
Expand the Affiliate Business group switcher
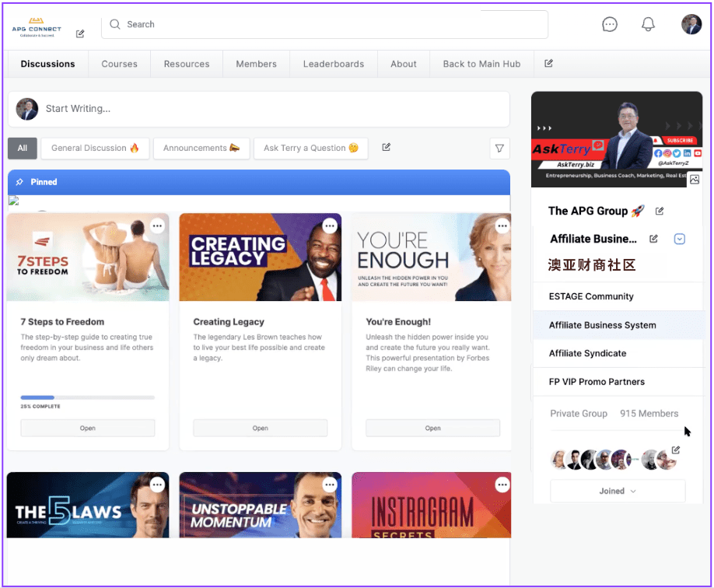pyautogui.click(x=680, y=239)
